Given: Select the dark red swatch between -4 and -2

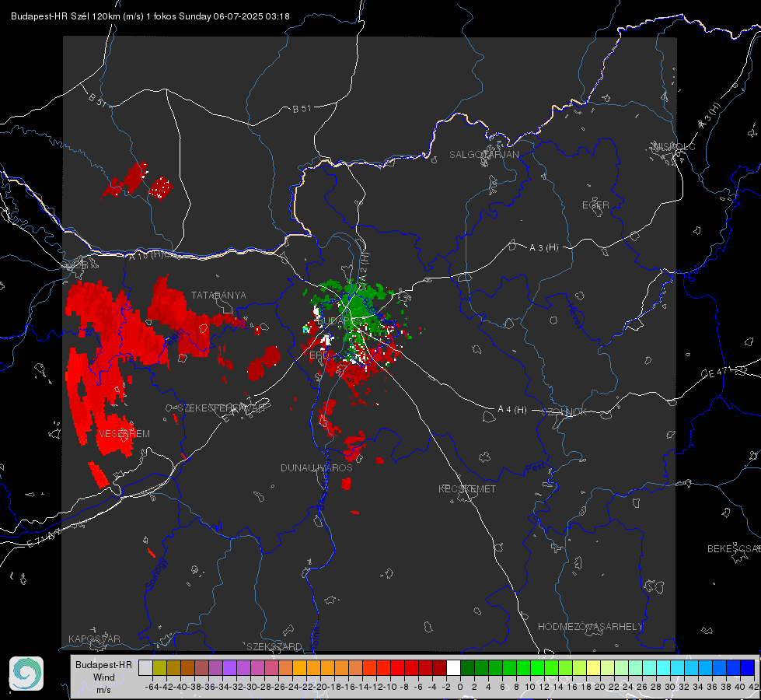Looking at the screenshot, I should (x=439, y=667).
